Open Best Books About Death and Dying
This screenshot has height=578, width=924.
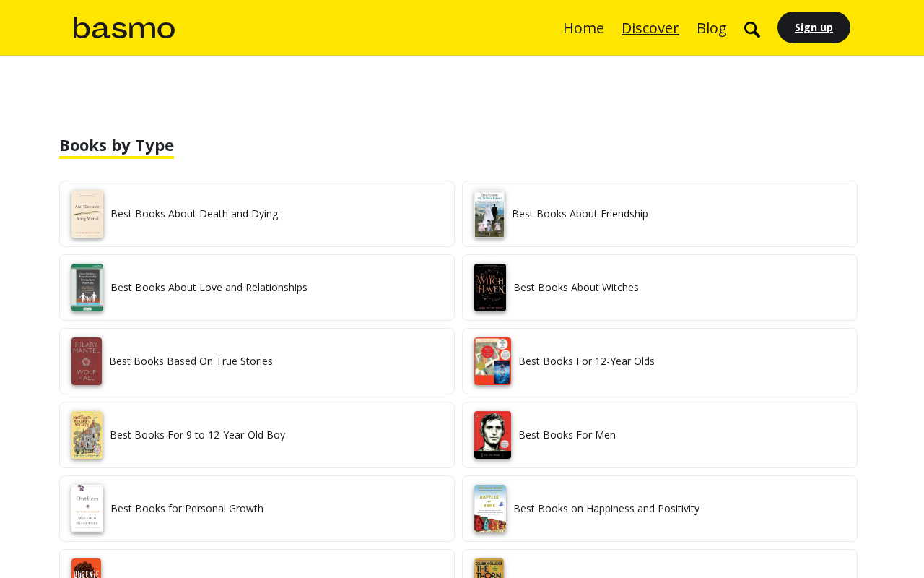(194, 214)
